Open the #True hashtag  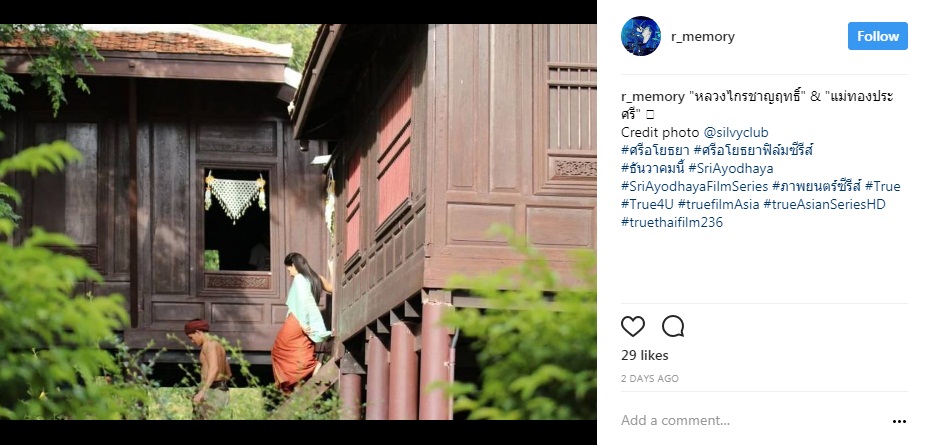pos(883,187)
